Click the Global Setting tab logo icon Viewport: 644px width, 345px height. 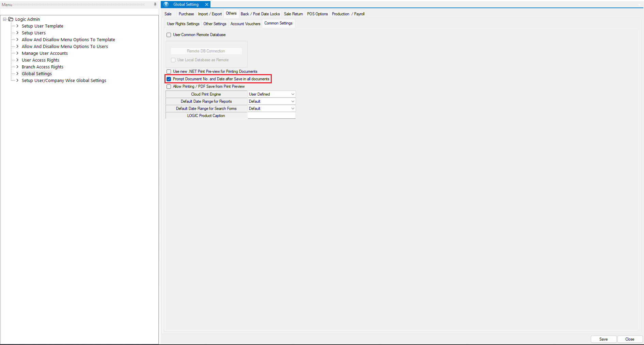(166, 4)
